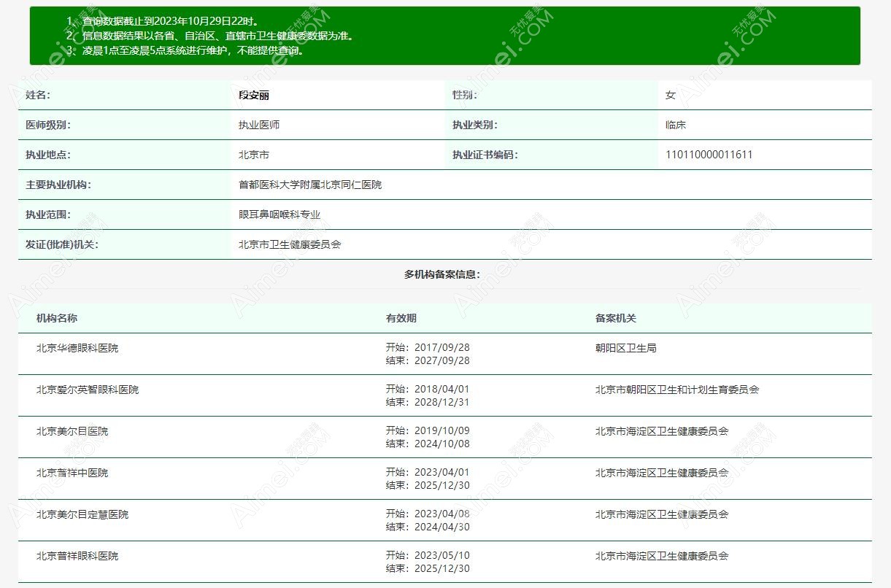891x588 pixels.
Task: Click 北京普祥中医院 start date 2023/04/01
Action: pos(442,473)
